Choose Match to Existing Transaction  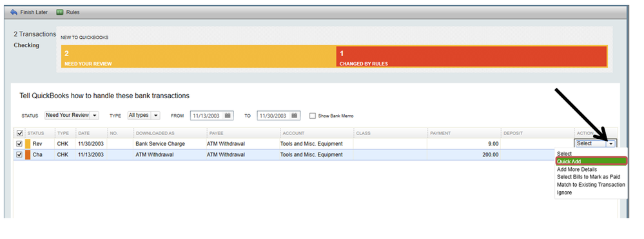(590, 185)
